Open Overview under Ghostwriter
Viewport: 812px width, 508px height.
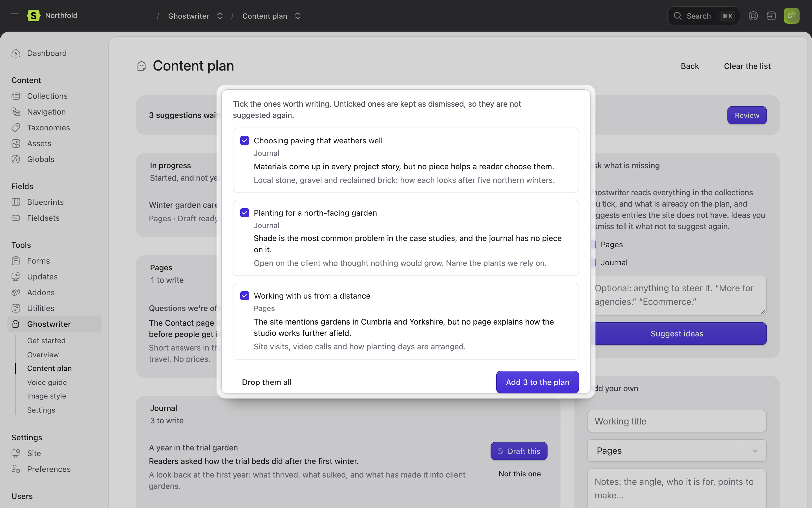point(43,354)
